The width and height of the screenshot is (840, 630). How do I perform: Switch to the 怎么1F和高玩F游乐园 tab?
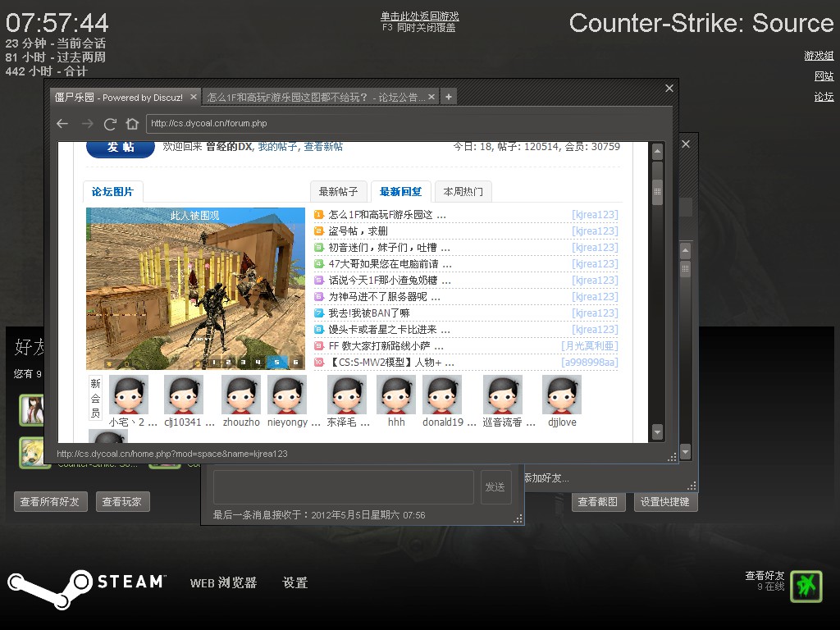click(316, 98)
